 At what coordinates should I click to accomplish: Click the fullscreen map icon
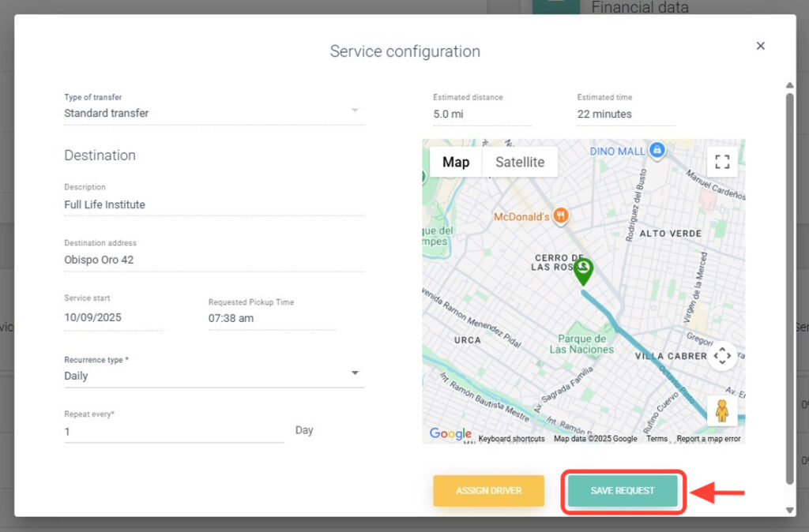[x=721, y=162]
